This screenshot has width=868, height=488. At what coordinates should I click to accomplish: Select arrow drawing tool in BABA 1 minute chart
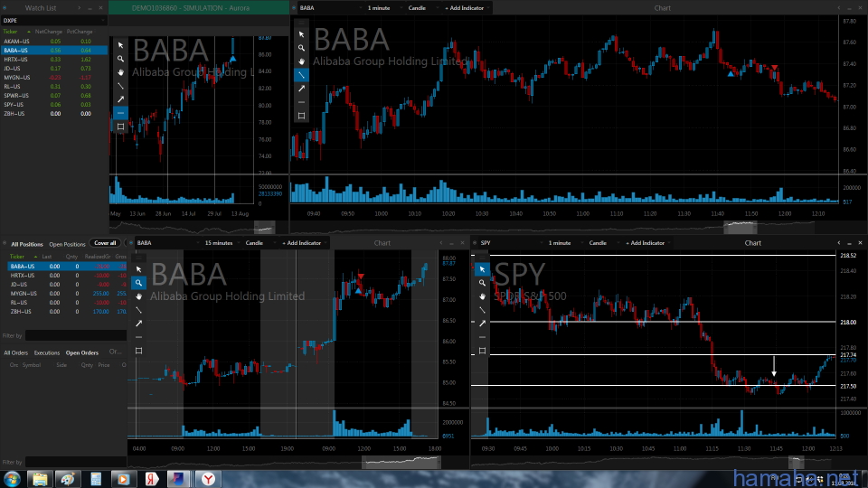[301, 89]
